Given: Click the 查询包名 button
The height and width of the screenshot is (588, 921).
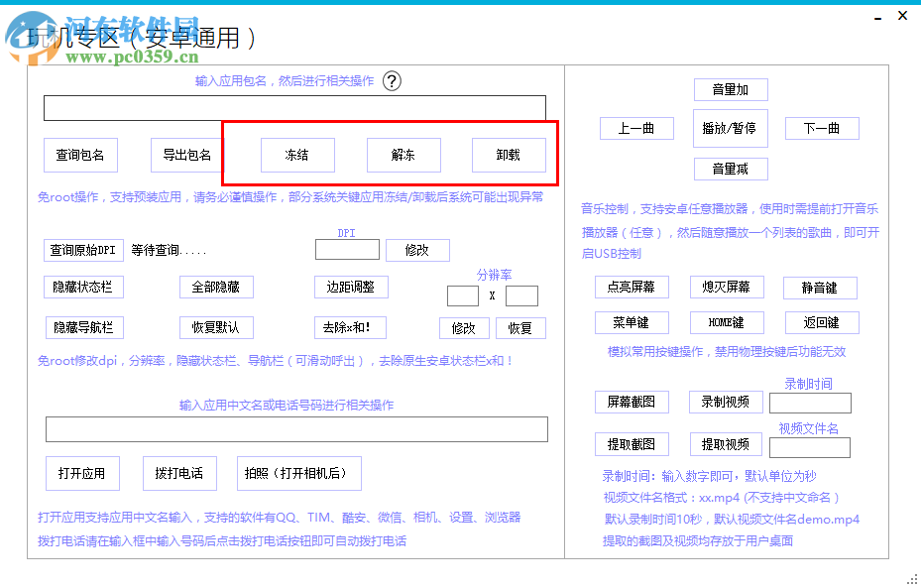Looking at the screenshot, I should coord(80,155).
